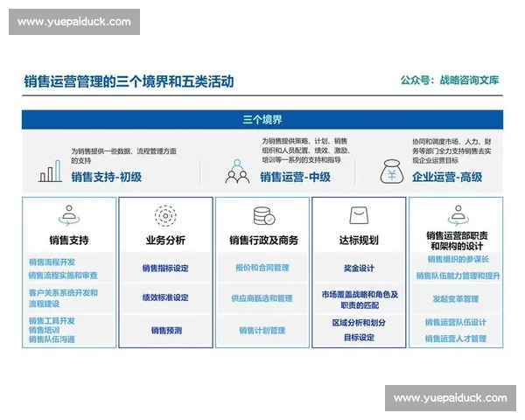Click the 公众号: 战略咨询文库 text

pyautogui.click(x=450, y=80)
